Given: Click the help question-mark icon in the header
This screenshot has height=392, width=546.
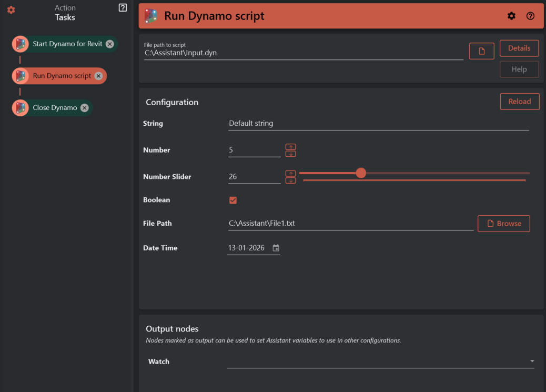Looking at the screenshot, I should point(530,16).
